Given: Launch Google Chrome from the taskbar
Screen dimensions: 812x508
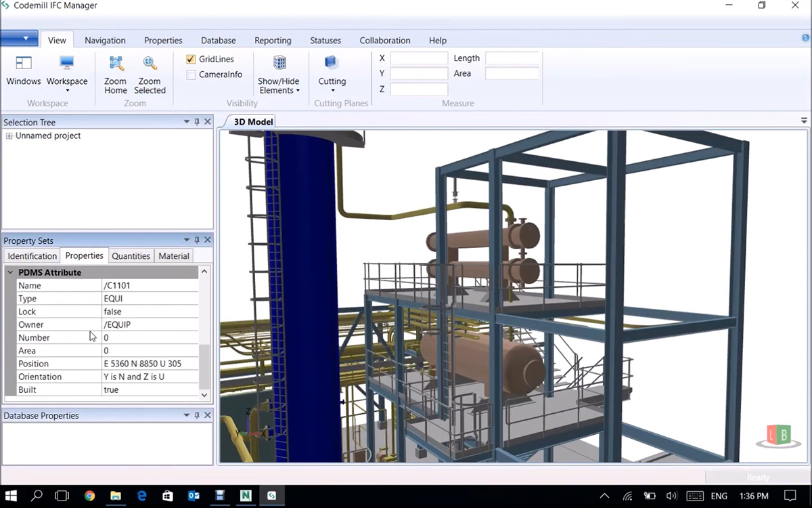Looking at the screenshot, I should coord(89,496).
